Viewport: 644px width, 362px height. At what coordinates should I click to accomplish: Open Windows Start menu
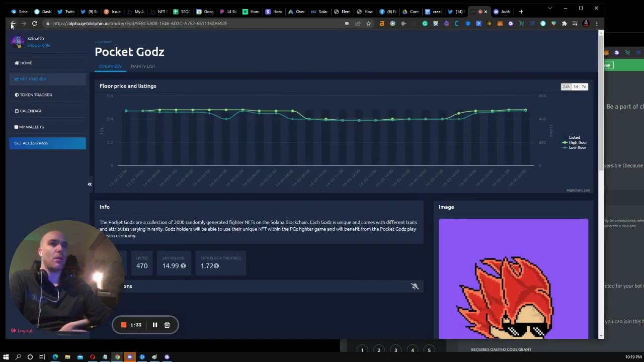(x=6, y=357)
